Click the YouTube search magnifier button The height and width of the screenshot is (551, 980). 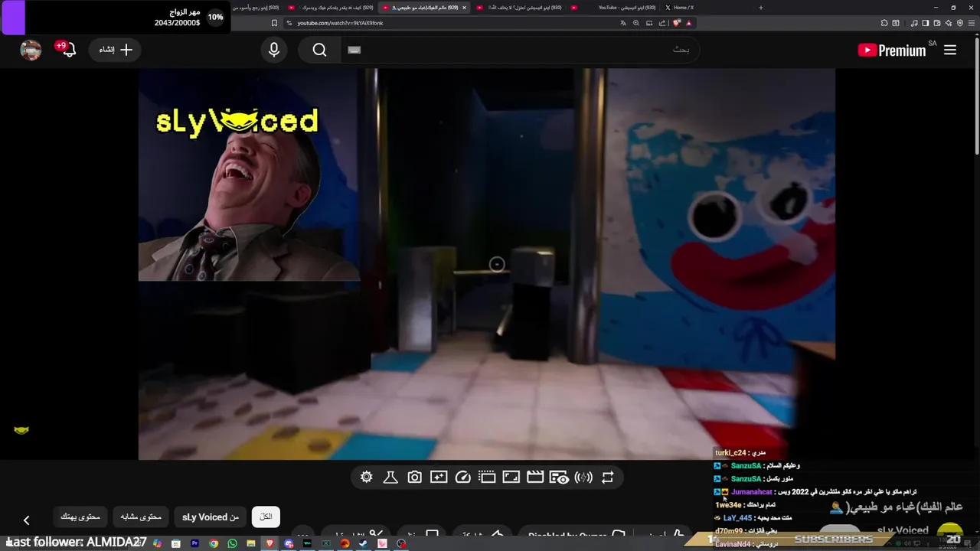[x=319, y=50]
